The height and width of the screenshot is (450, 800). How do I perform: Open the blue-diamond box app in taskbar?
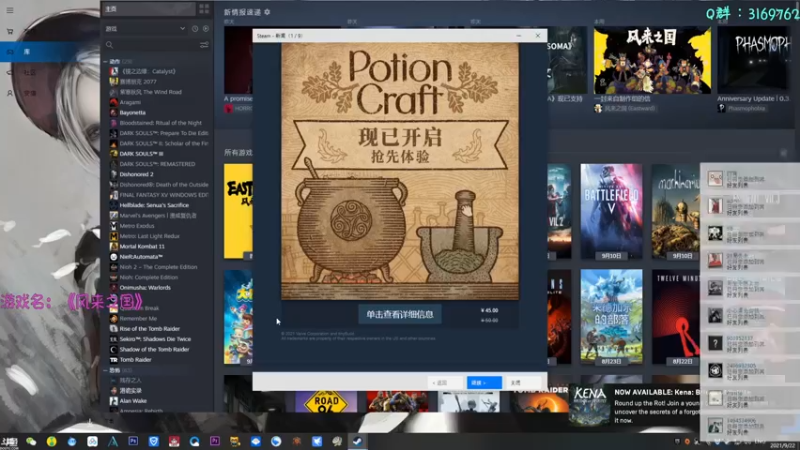point(256,441)
